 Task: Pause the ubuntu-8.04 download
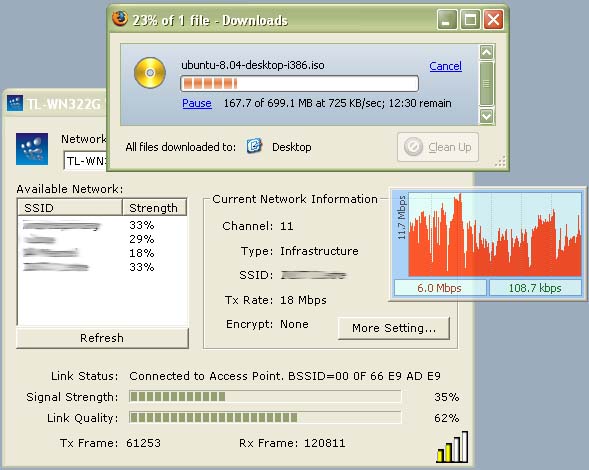(x=197, y=103)
